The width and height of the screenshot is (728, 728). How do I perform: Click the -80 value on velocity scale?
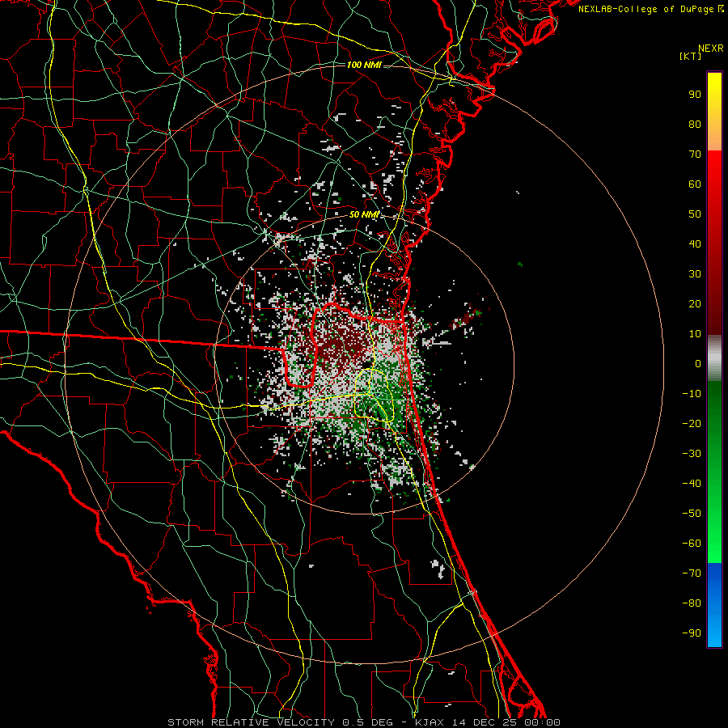(x=692, y=603)
